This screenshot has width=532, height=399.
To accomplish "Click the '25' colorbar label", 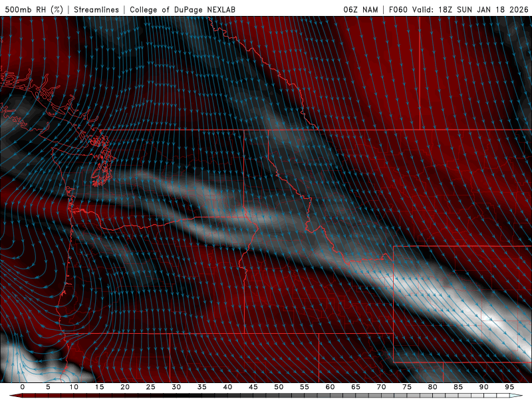I will tap(151, 387).
